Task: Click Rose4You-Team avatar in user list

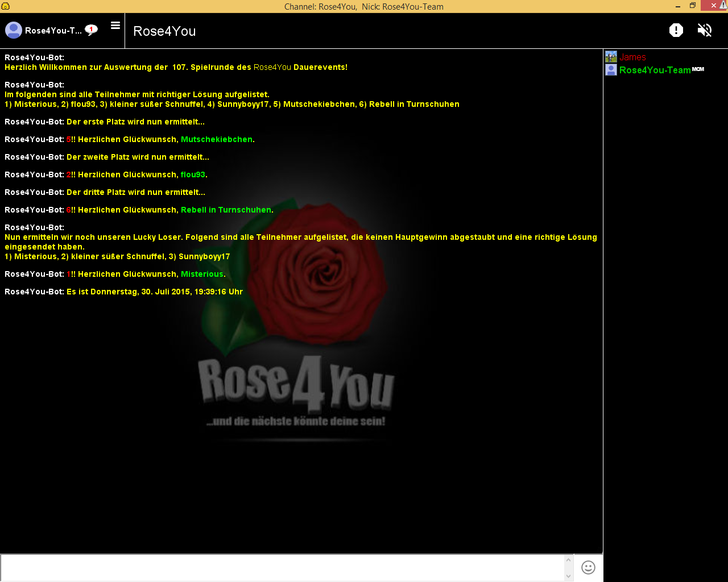Action: coord(611,70)
